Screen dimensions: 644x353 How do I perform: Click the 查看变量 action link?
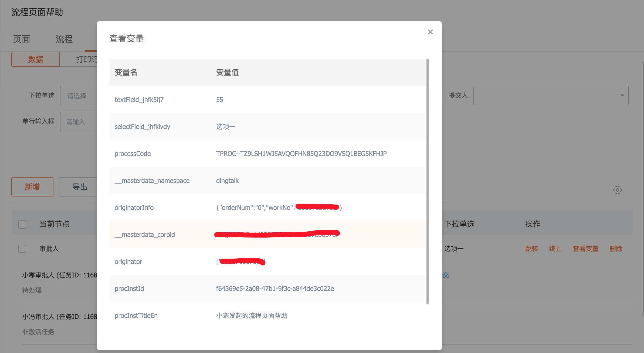point(585,249)
